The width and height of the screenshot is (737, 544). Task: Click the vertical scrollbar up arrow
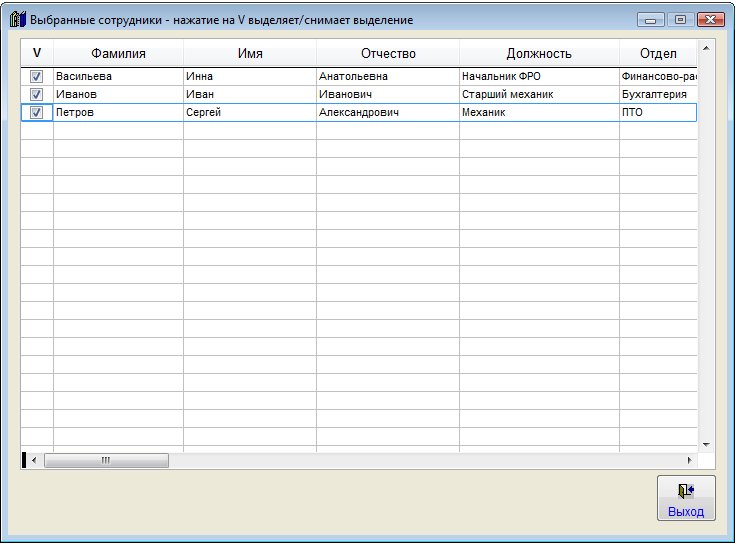pos(706,48)
